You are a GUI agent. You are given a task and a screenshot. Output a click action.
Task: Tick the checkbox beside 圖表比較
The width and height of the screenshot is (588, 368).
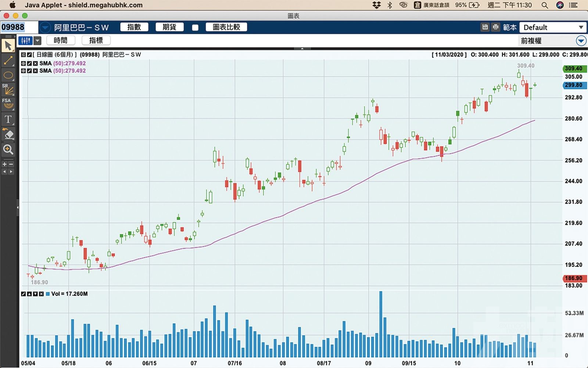(195, 28)
